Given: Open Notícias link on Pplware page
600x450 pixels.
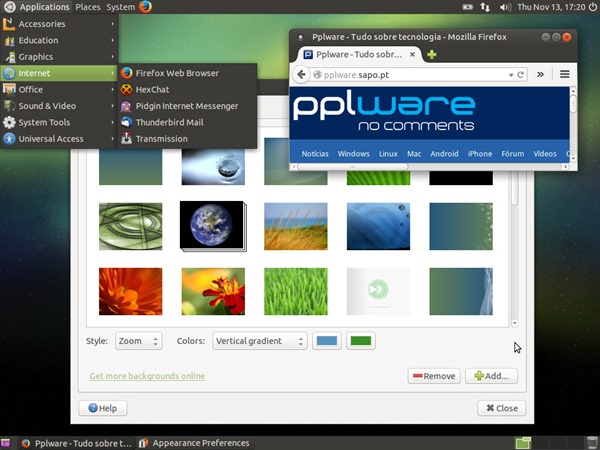Looking at the screenshot, I should click(x=315, y=154).
